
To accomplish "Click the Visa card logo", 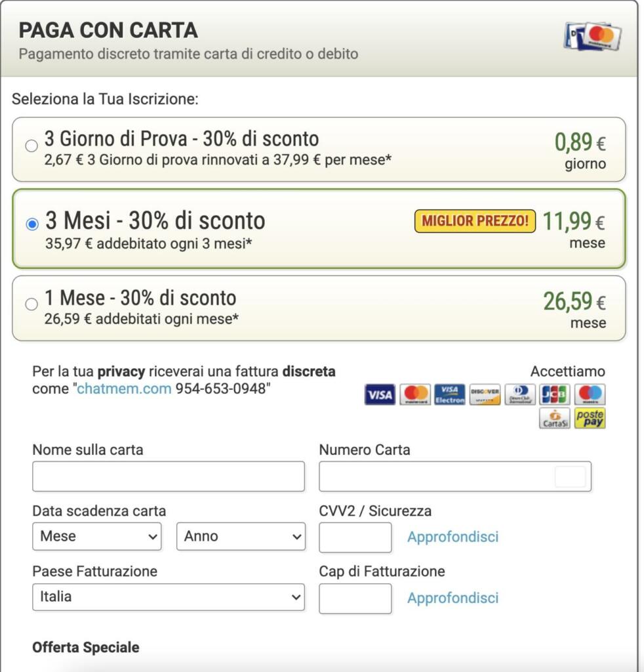I will (x=380, y=394).
